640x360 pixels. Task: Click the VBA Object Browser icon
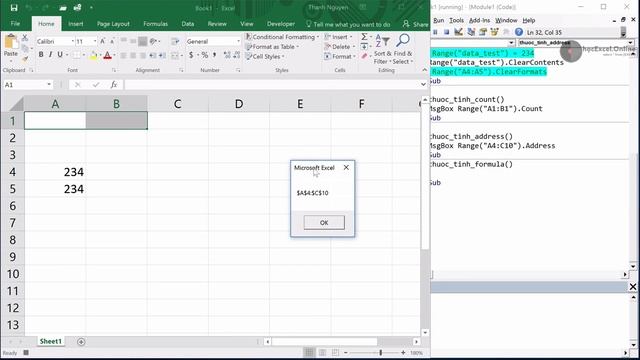click(494, 32)
